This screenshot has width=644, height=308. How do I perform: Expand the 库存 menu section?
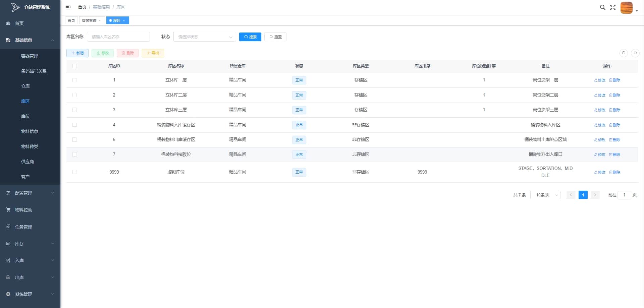52,244
